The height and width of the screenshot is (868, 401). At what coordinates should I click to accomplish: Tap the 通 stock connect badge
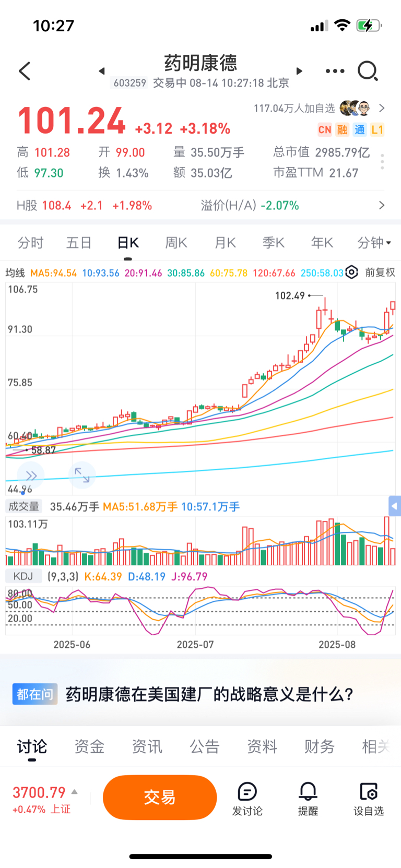coord(360,130)
